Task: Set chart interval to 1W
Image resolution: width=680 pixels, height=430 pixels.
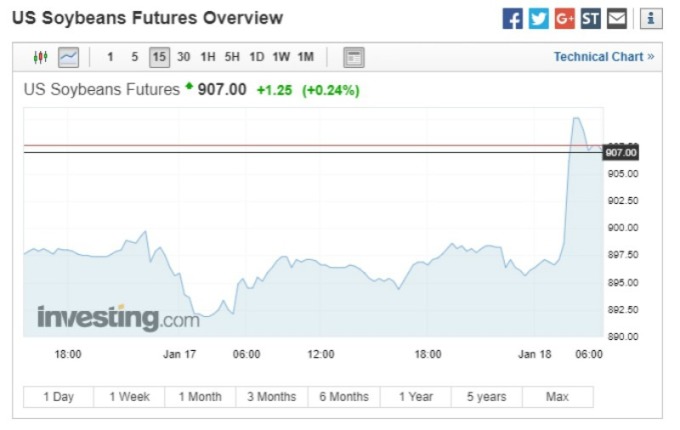Action: pyautogui.click(x=281, y=57)
